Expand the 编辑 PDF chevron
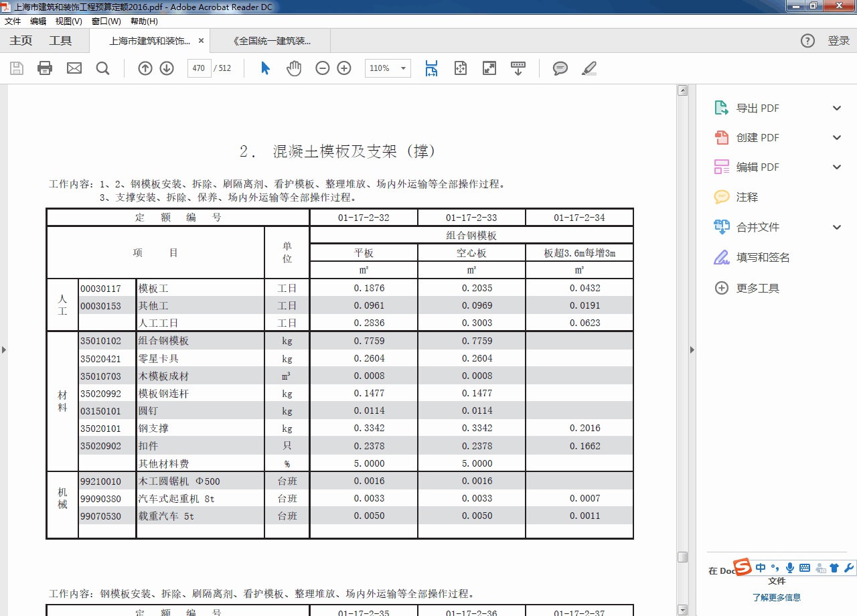The image size is (857, 616). (x=837, y=167)
